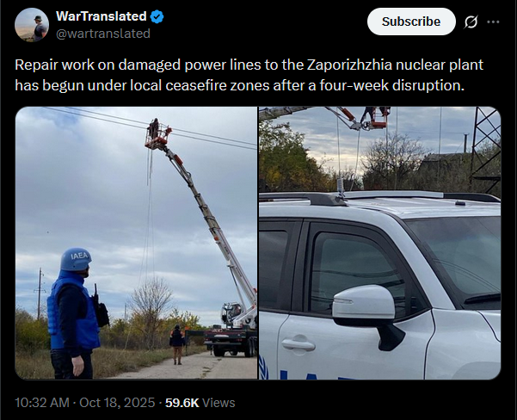The width and height of the screenshot is (517, 420).
Task: Click the IAEA helmet in left photo
Action: (76, 259)
